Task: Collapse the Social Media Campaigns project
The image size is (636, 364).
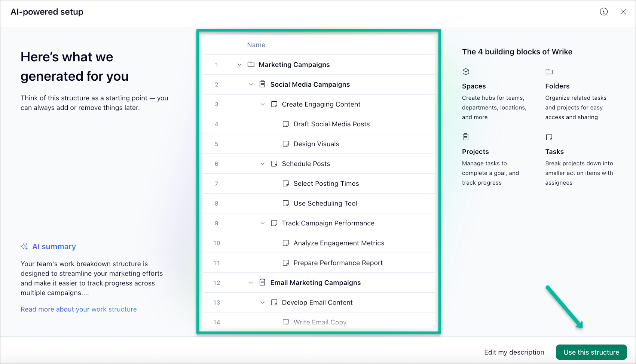Action: 251,84
